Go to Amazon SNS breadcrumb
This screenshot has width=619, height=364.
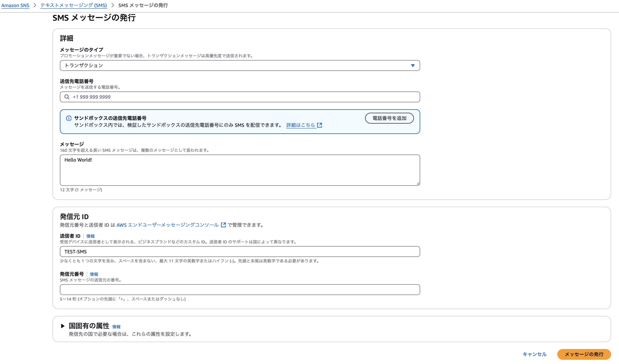click(15, 5)
